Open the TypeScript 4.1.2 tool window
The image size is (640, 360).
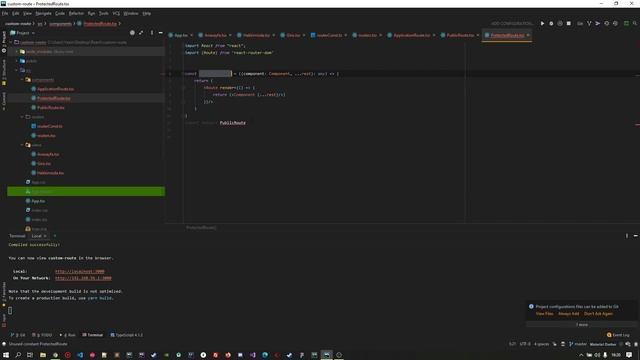point(127,335)
